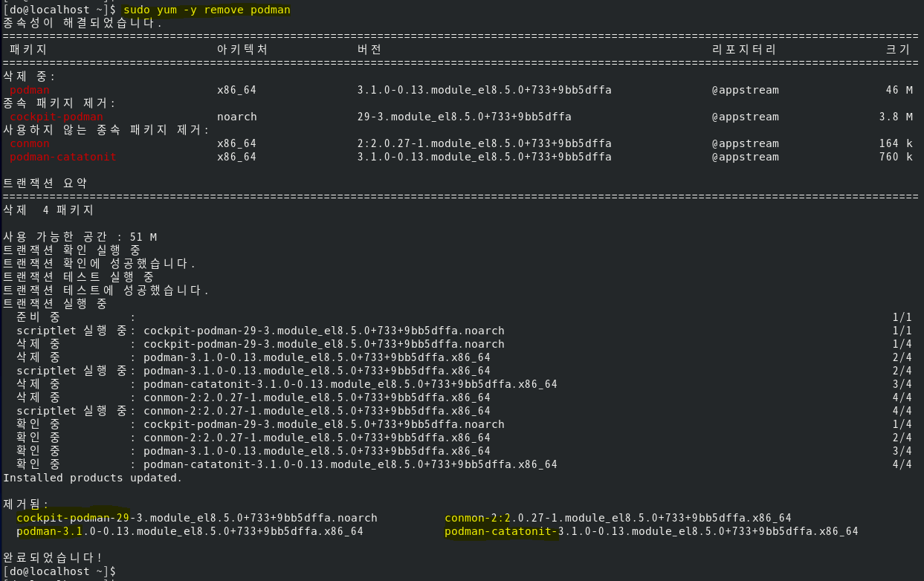Select the red 'conmon' package name in table
This screenshot has width=924, height=581.
tap(30, 143)
